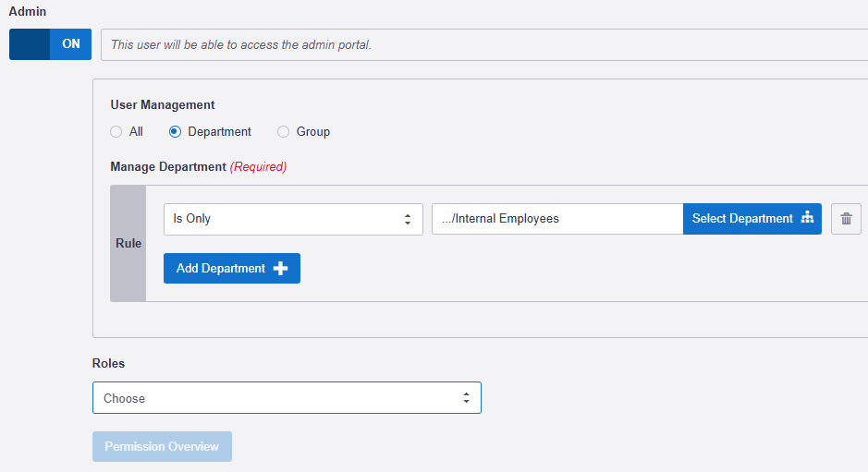Open the Roles Choose dropdown
This screenshot has height=472, width=868.
287,398
